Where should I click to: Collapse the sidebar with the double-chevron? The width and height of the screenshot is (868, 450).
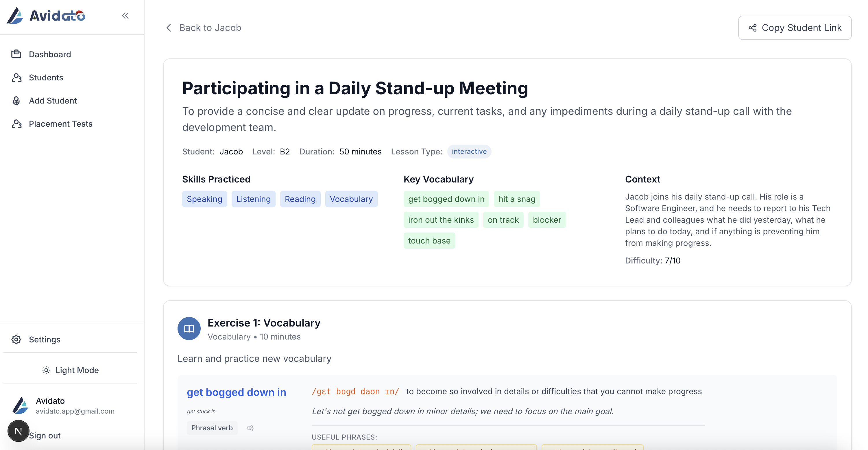coord(125,15)
